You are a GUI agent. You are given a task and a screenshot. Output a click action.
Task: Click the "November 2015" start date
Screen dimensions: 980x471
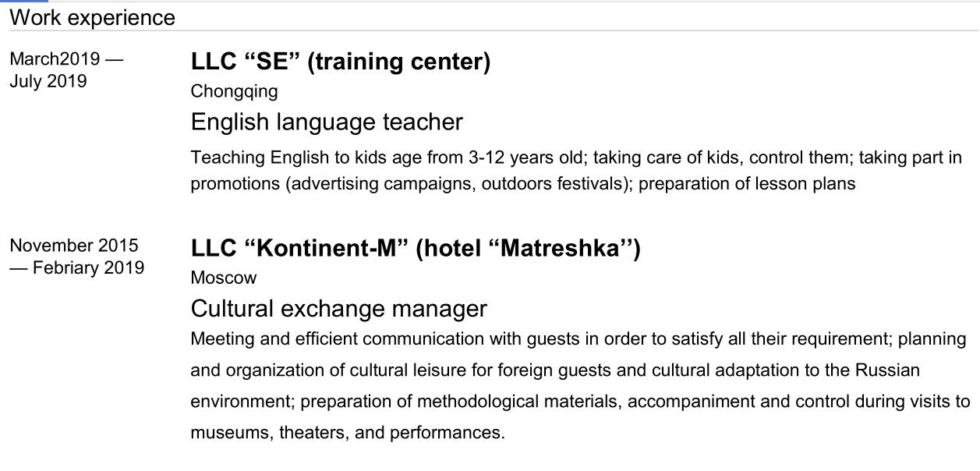74,246
